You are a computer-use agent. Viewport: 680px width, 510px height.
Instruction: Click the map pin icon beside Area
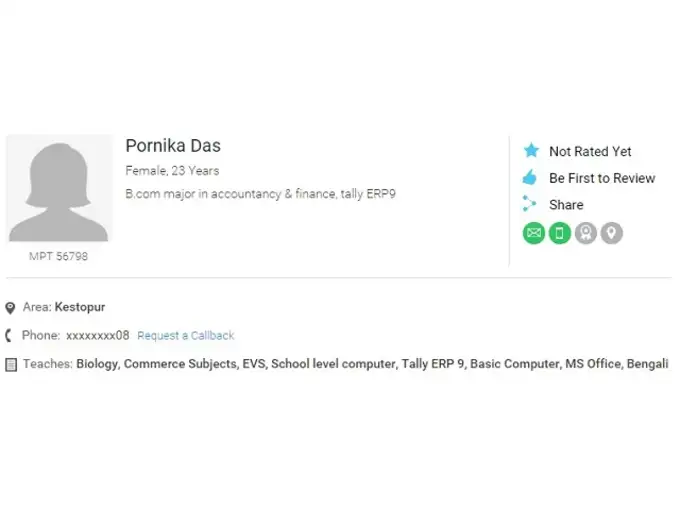10,308
